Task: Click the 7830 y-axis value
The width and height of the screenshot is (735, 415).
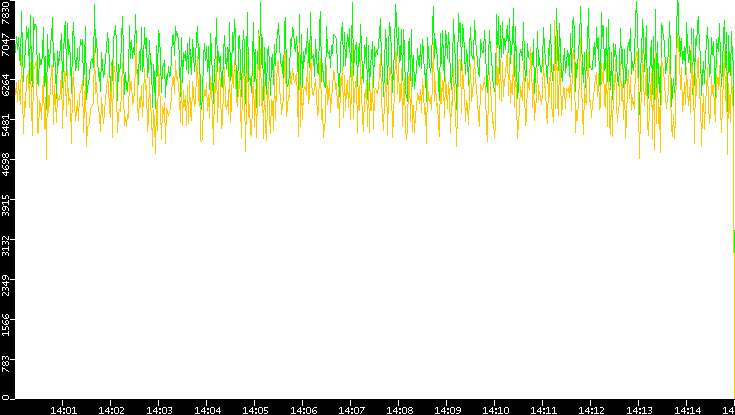Action: point(6,12)
